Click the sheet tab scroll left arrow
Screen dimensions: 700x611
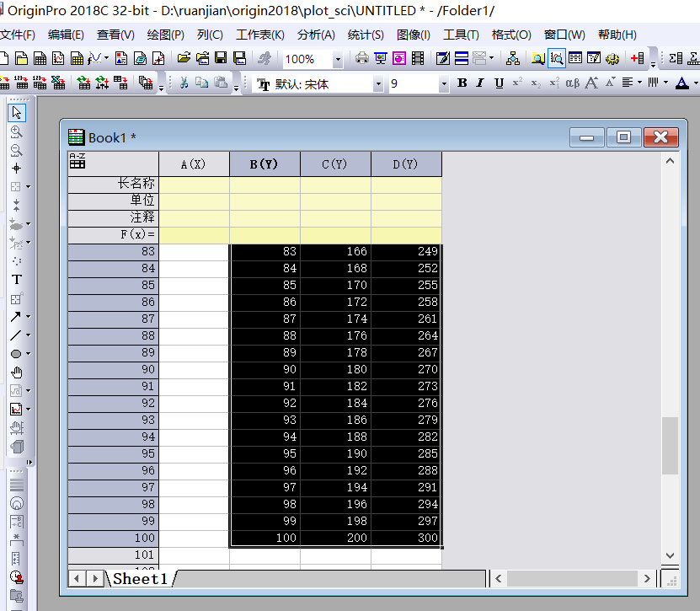click(x=77, y=579)
